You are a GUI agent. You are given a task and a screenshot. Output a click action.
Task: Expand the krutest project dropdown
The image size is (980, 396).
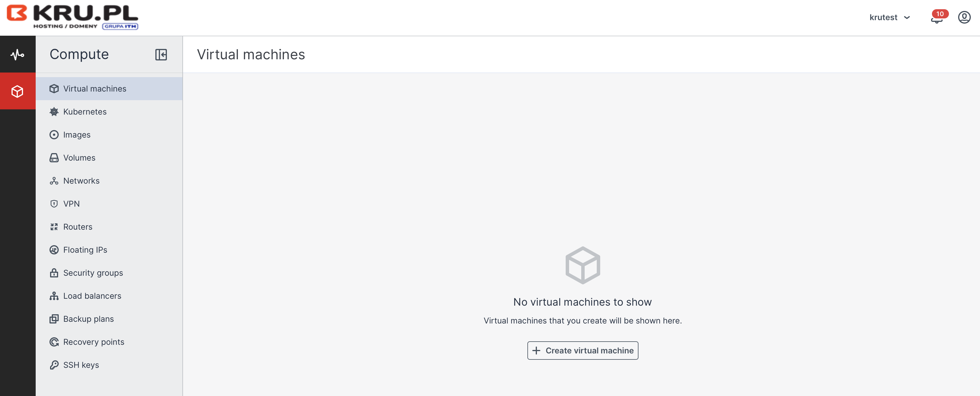coord(883,18)
